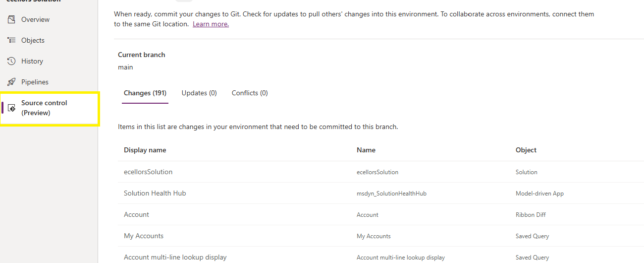Image resolution: width=644 pixels, height=263 pixels.
Task: Click the Objects list icon
Action: tap(12, 40)
